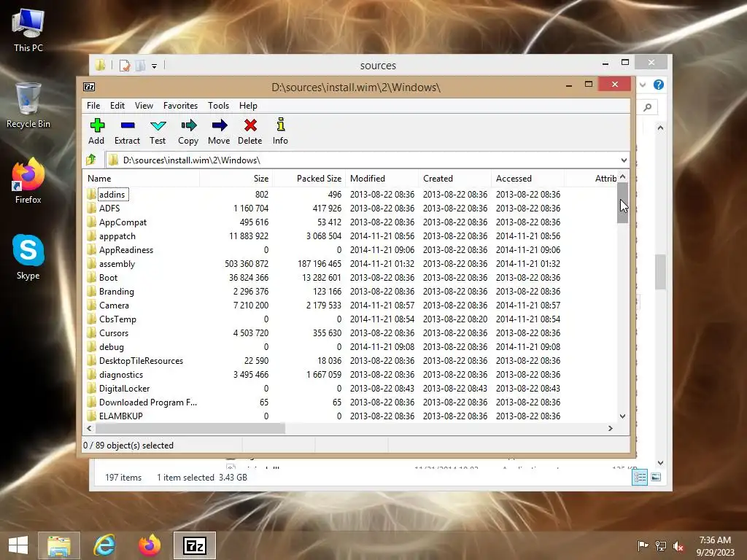Viewport: 747px width, 560px height.
Task: Switch to 7-Zip taskbar button
Action: (x=194, y=545)
